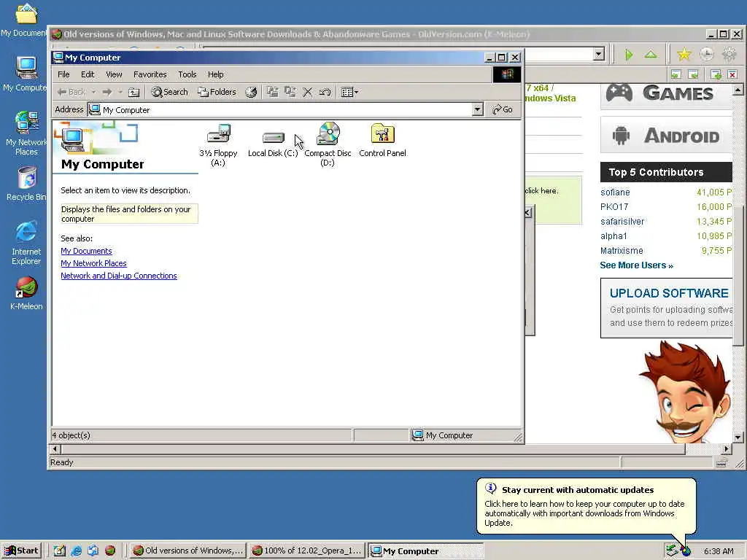Click the Upload Software box

pyautogui.click(x=666, y=308)
